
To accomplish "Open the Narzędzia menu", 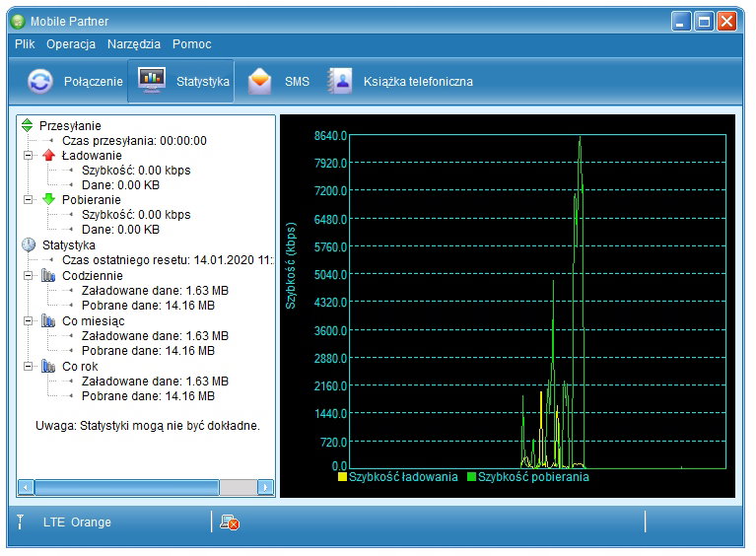I will pyautogui.click(x=134, y=44).
